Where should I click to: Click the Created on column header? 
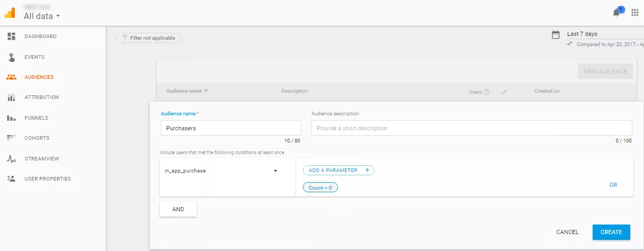(547, 91)
